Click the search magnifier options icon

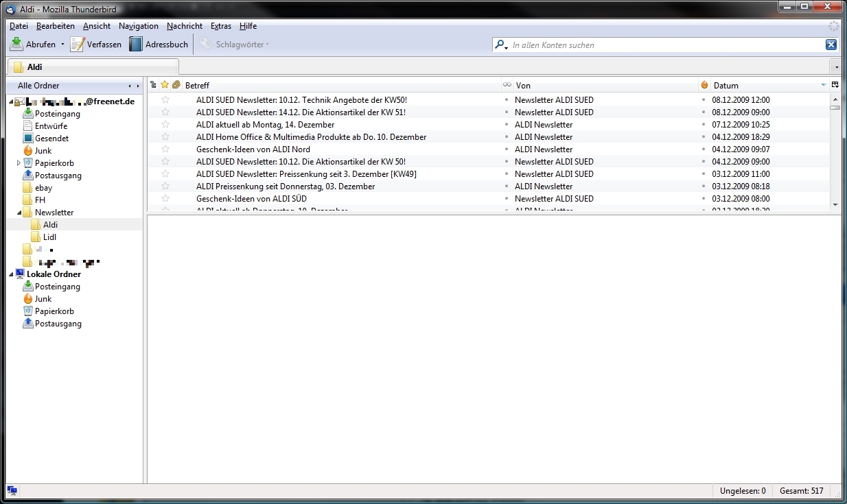[x=501, y=45]
